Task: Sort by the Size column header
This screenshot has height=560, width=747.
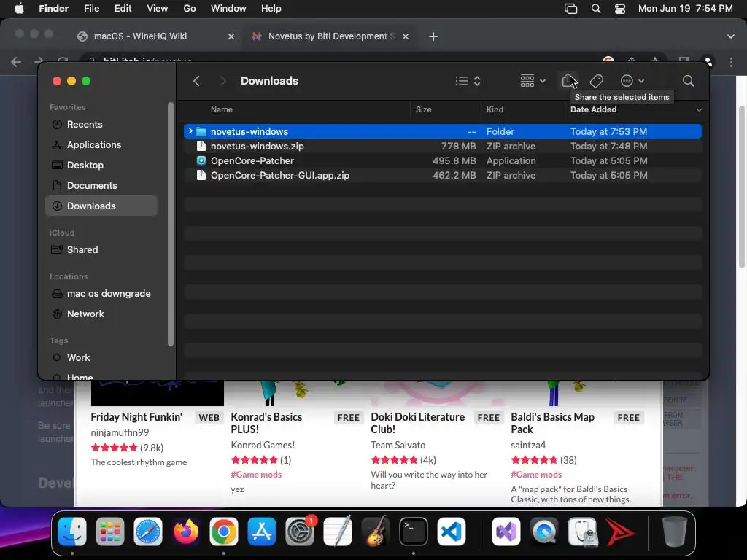Action: pos(423,109)
